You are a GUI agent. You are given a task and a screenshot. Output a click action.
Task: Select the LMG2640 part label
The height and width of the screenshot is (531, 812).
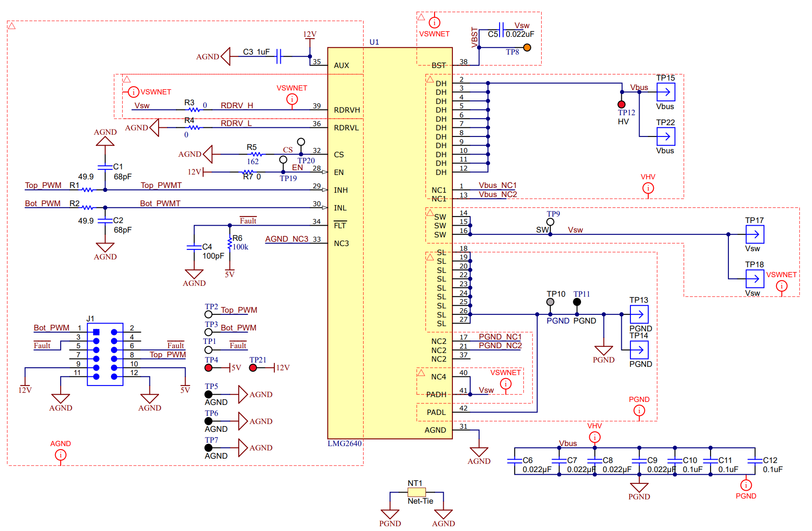[x=344, y=444]
